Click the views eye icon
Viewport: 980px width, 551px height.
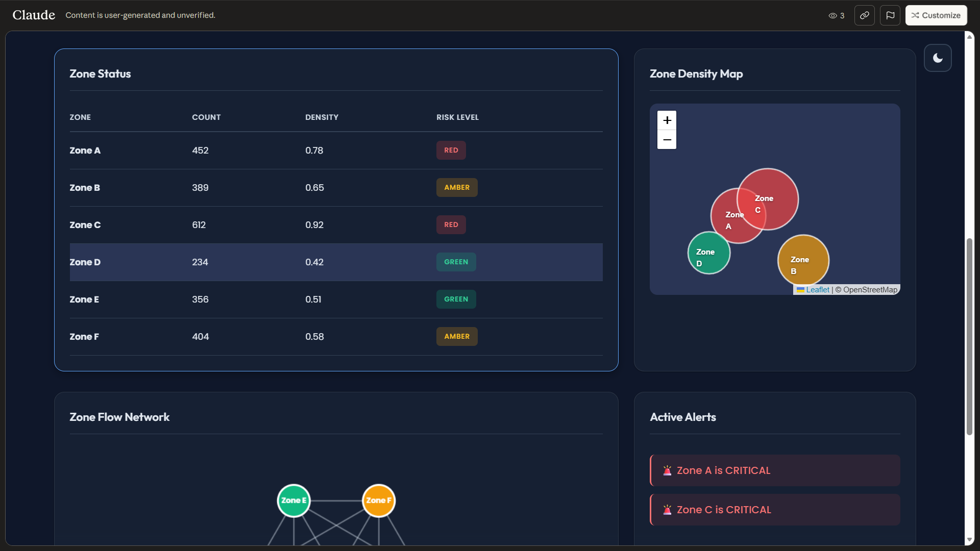coord(832,16)
